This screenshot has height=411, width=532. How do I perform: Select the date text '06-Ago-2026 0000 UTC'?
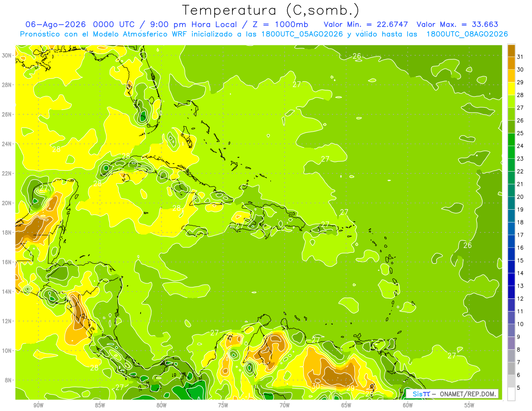[81, 24]
